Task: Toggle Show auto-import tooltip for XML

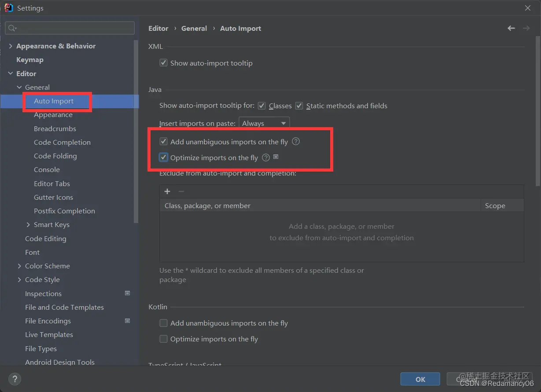Action: [x=163, y=63]
